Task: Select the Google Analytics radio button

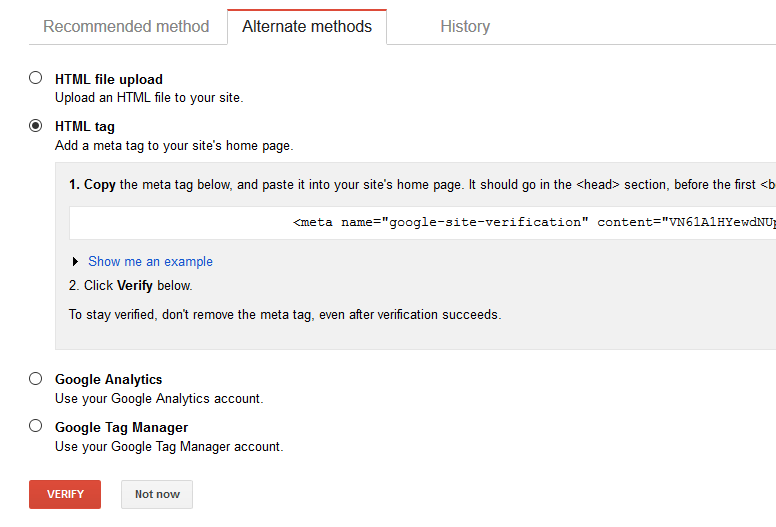Action: pos(36,379)
